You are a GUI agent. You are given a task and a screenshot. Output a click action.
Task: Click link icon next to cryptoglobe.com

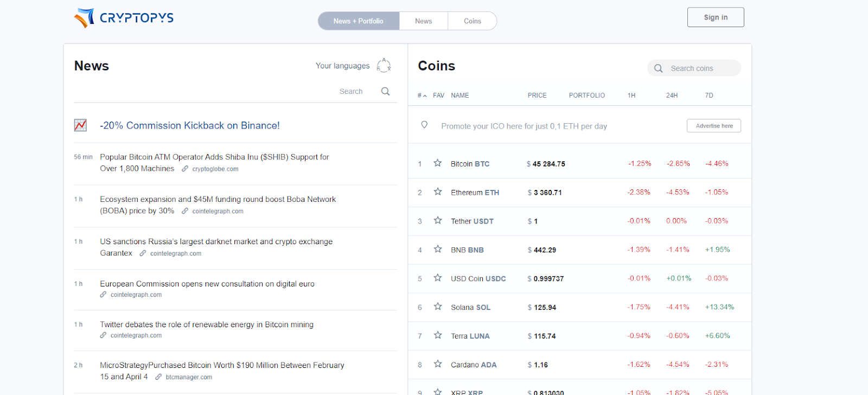point(185,169)
